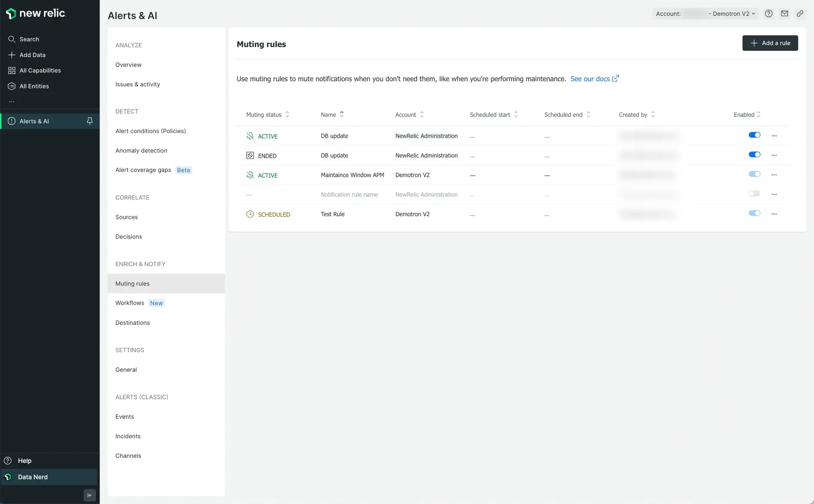This screenshot has width=814, height=504.
Task: Open Decisions under Correlate
Action: 128,237
